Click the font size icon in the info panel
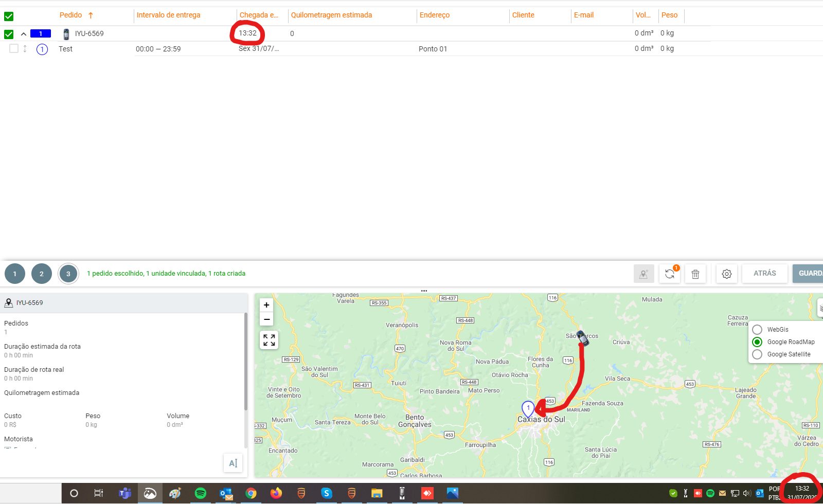Viewport: 823px width, 504px height. coord(233,463)
